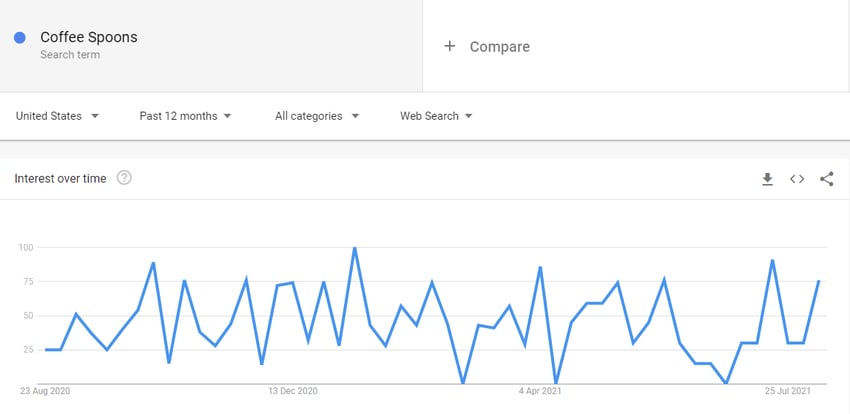850x414 pixels.
Task: Download the interest over time data
Action: tap(767, 179)
